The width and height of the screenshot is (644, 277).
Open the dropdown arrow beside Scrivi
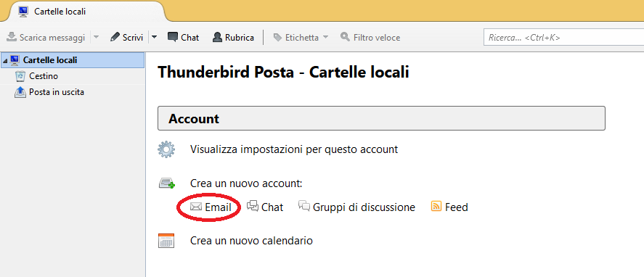[x=154, y=37]
